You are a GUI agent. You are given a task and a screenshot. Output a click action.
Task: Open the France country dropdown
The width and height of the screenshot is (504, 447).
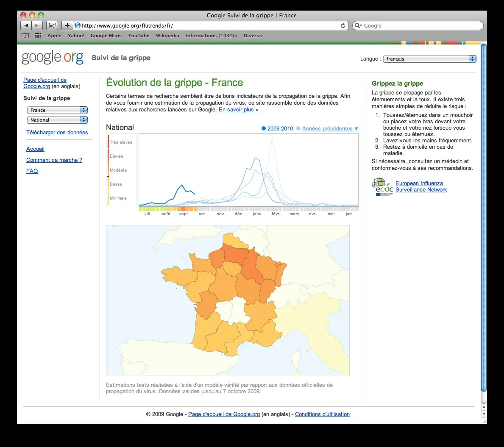(57, 110)
